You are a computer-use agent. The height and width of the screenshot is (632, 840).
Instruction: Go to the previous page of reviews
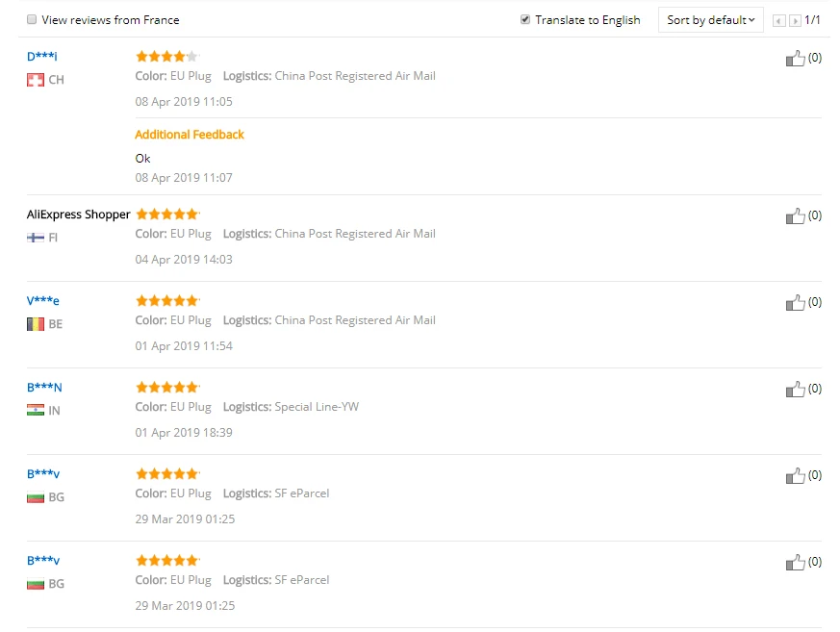point(779,20)
